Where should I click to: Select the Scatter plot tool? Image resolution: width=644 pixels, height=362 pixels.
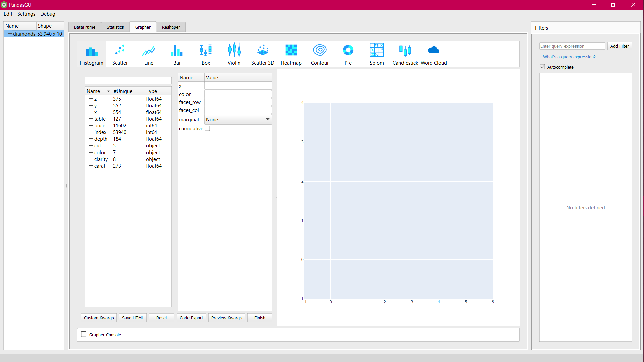click(x=120, y=53)
